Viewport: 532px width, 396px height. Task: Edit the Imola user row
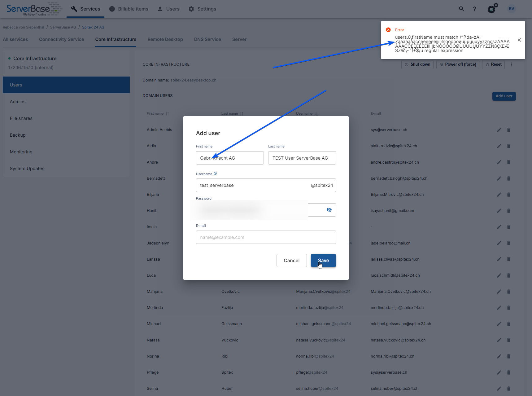499,227
